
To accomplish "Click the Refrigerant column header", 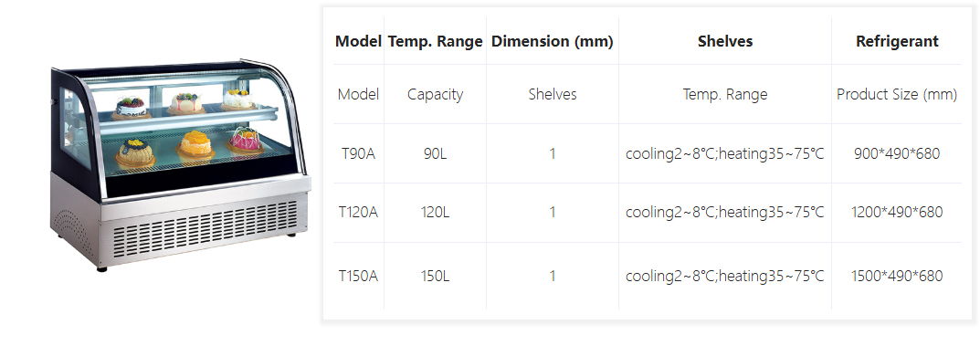I will tap(897, 41).
